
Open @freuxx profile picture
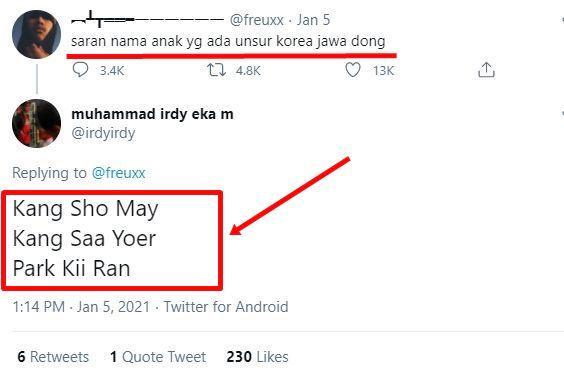click(36, 35)
